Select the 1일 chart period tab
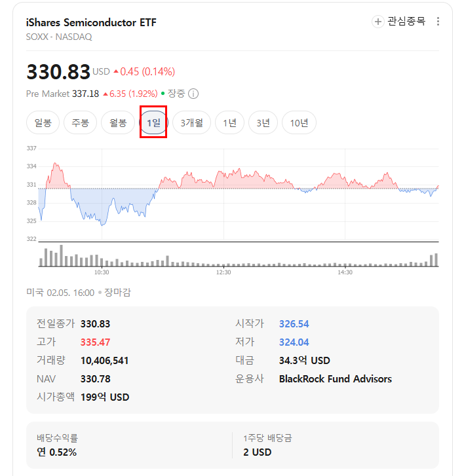Screen dimensions: 464x476 pos(153,122)
